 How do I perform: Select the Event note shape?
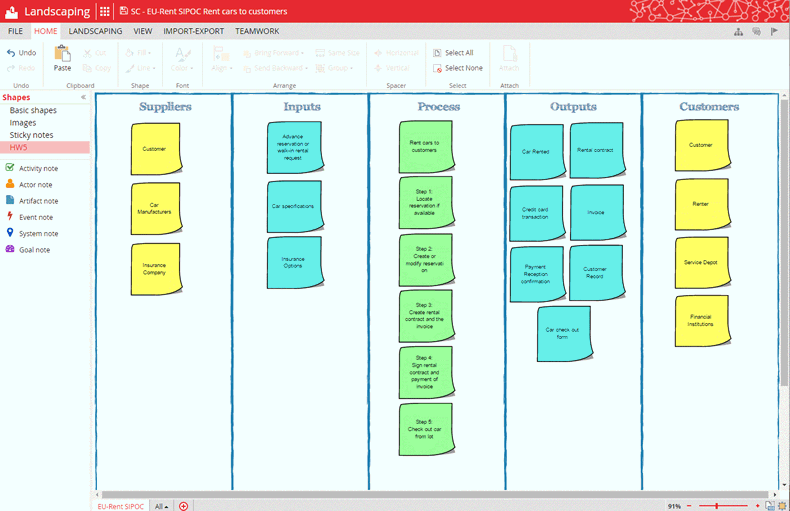coord(35,217)
